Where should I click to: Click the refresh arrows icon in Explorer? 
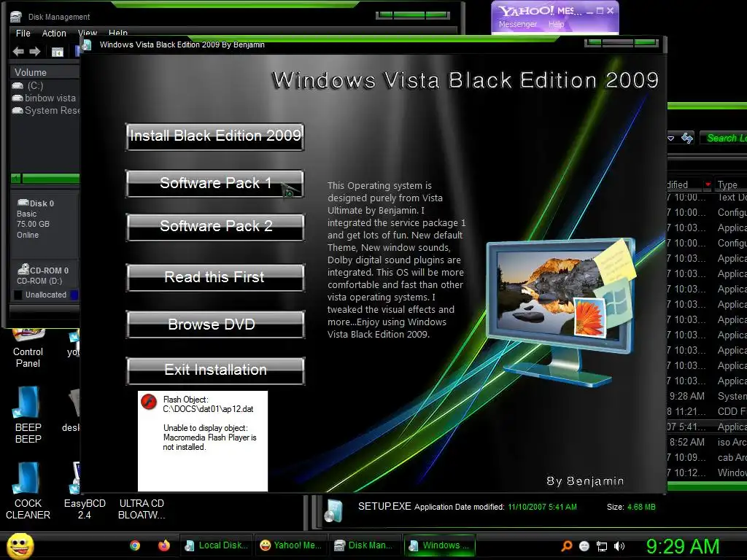click(687, 138)
